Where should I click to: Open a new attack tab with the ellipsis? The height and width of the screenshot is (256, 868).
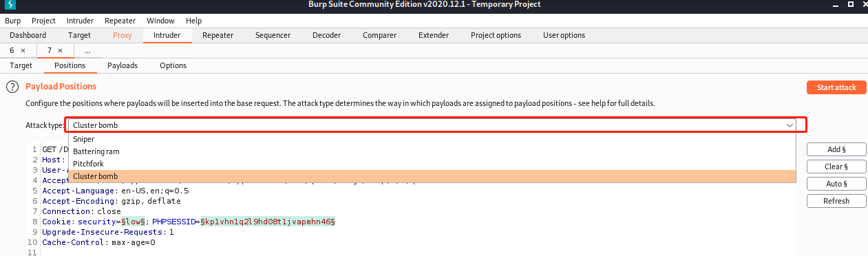[x=87, y=51]
